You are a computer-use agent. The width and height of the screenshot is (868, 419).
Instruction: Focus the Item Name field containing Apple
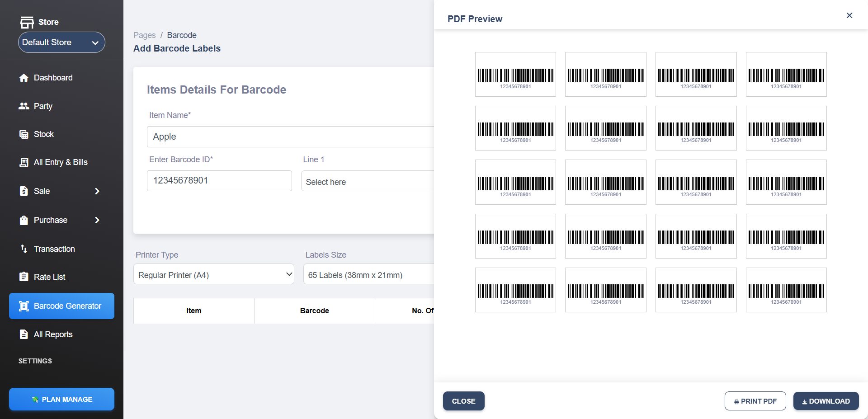click(x=290, y=137)
